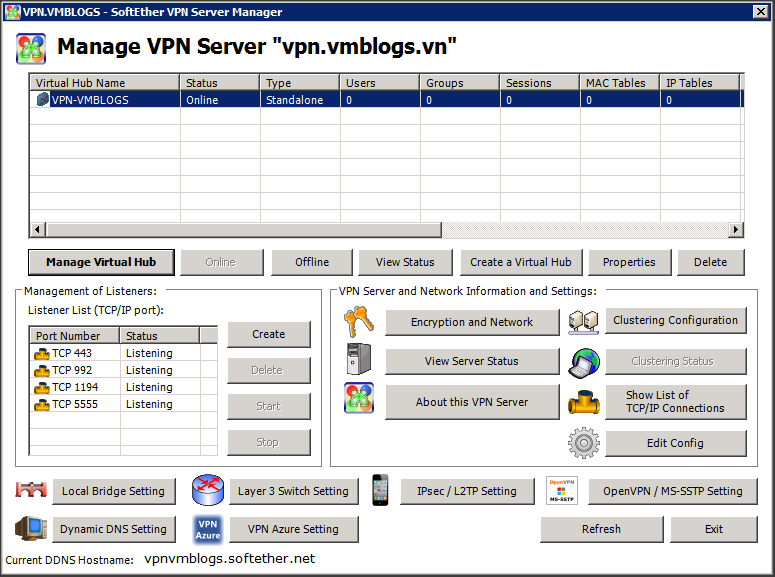Sort the hub list by Virtual Hub Name column
Image resolution: width=775 pixels, height=577 pixels.
coord(104,83)
